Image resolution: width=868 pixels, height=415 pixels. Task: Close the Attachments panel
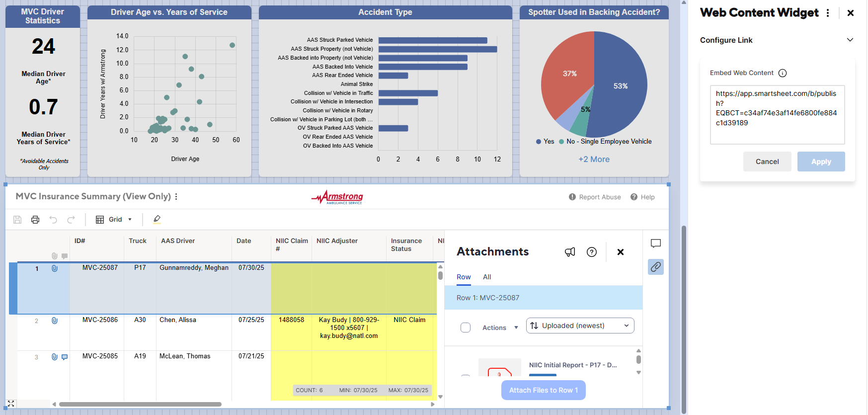621,252
